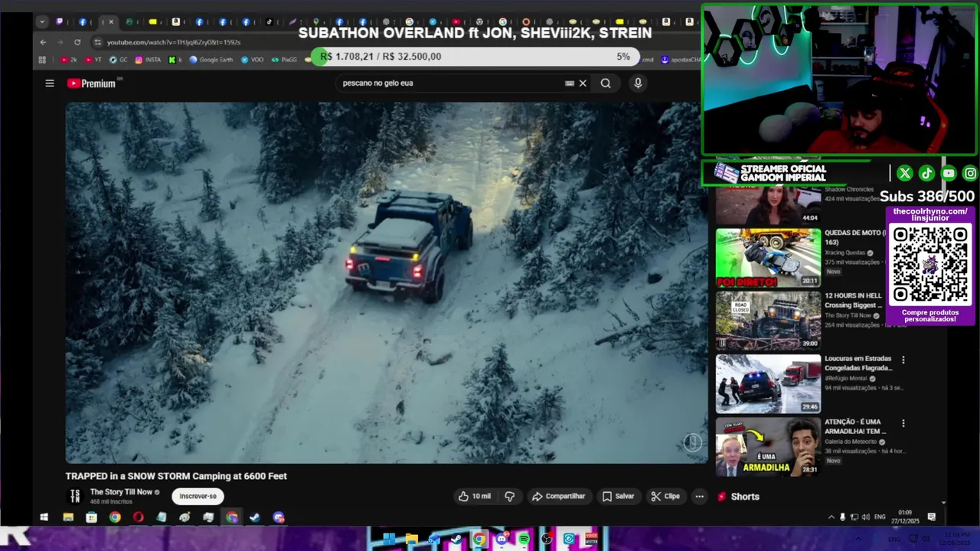Open Chrome in the captured taskbar
The height and width of the screenshot is (551, 980).
(115, 517)
